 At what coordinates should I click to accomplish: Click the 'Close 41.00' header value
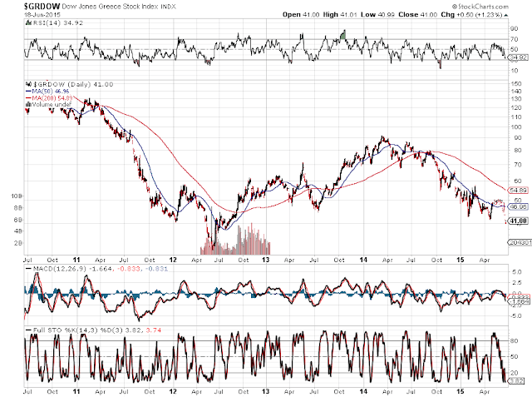(417, 15)
